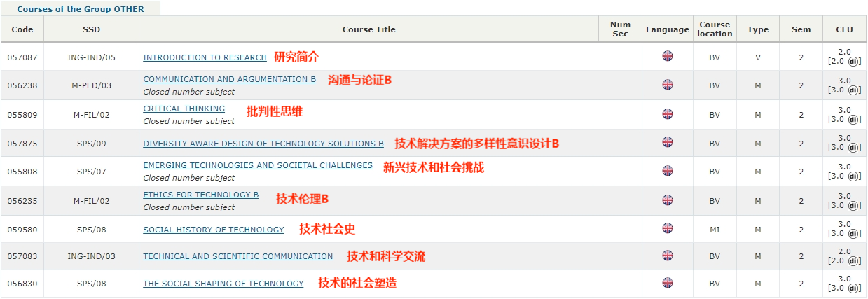Screen dimensions: 868x299
Task: Open COMMUNICATION AND ARGUMENTATION B course page
Action: pos(230,79)
